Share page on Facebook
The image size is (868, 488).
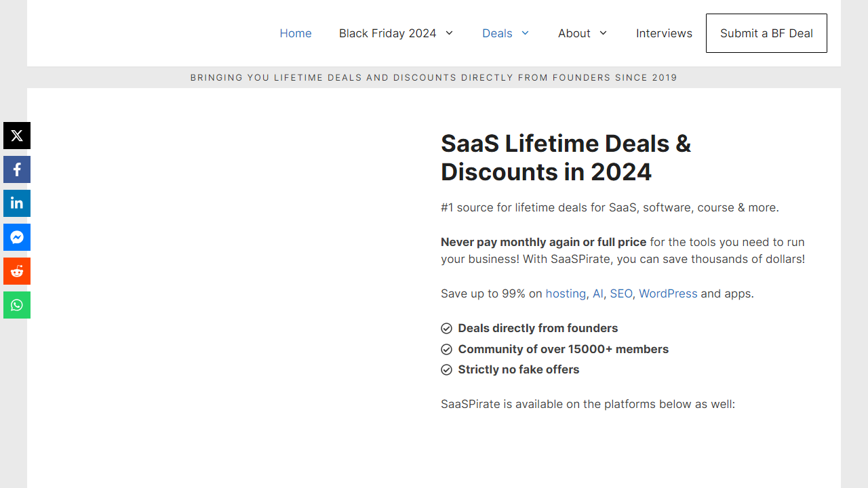click(x=17, y=169)
